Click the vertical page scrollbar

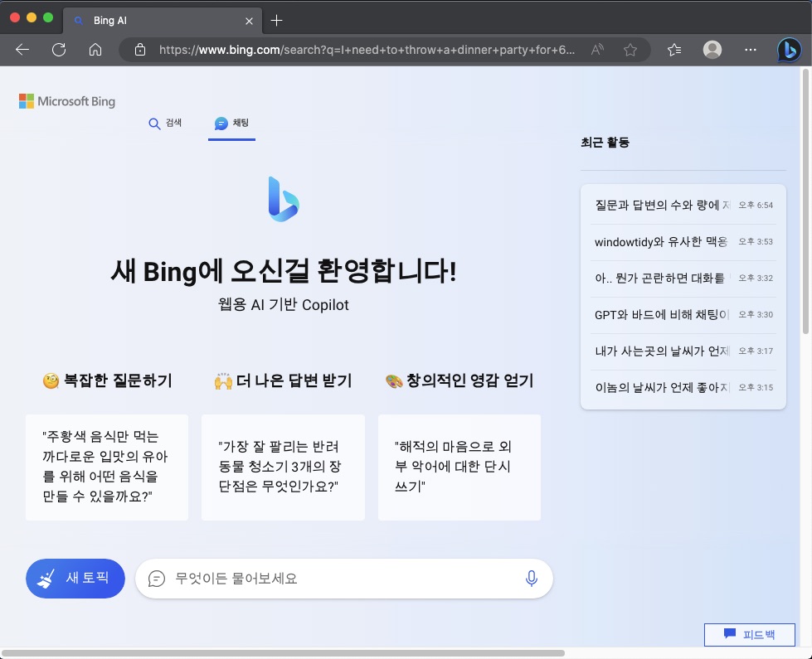point(805,201)
